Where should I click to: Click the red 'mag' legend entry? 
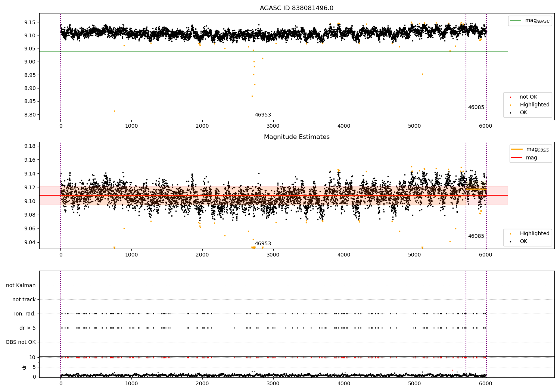(524, 158)
